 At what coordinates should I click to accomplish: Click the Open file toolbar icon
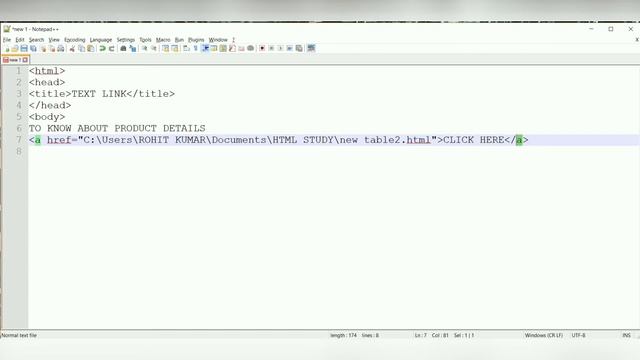coord(15,48)
